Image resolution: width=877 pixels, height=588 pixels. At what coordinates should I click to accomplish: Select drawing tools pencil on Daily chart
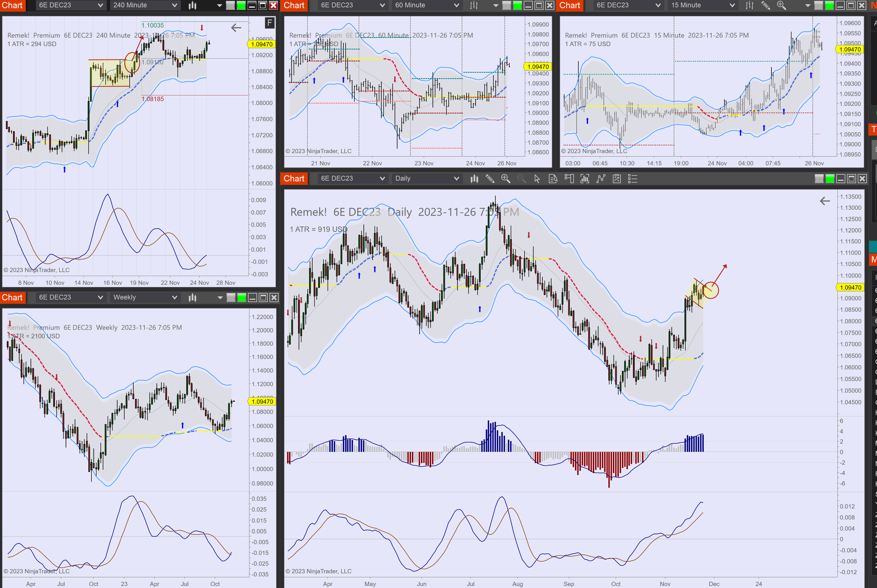click(x=490, y=179)
